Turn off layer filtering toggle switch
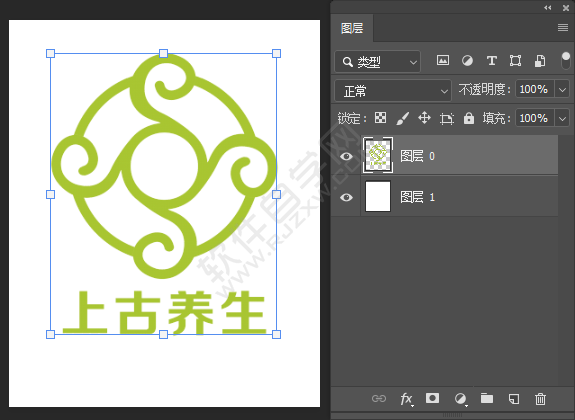575x420 pixels. coord(566,61)
